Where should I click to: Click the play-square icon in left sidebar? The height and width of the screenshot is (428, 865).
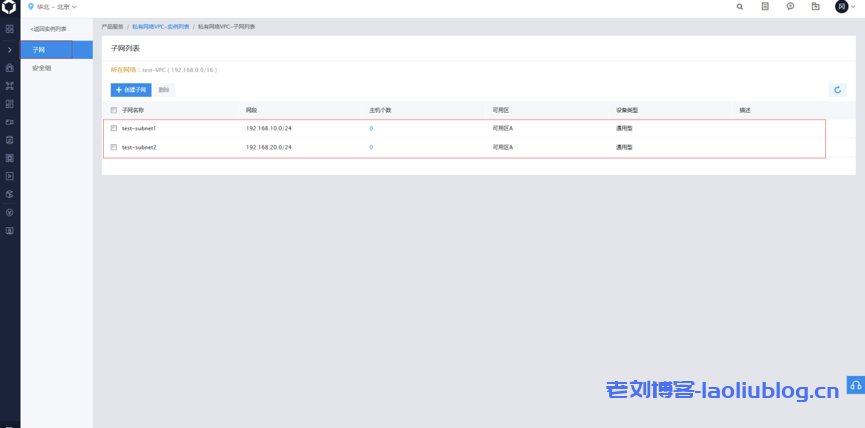tap(10, 176)
